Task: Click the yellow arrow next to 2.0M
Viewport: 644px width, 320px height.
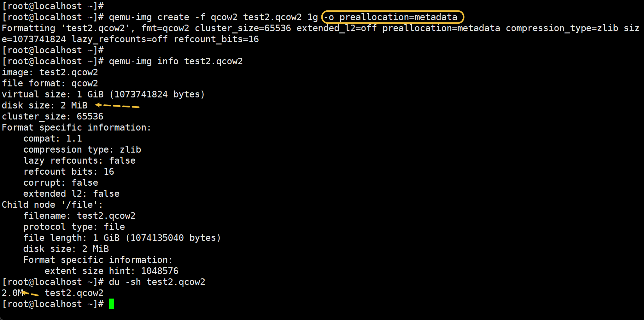Action: tap(30, 294)
